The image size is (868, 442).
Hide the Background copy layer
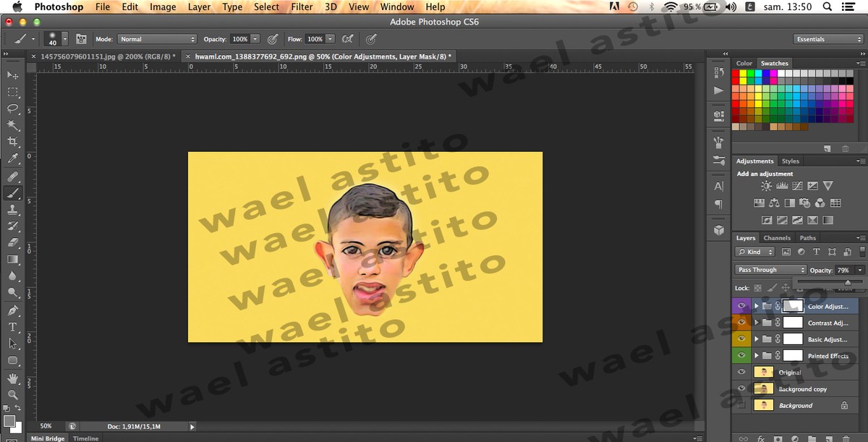click(x=741, y=389)
